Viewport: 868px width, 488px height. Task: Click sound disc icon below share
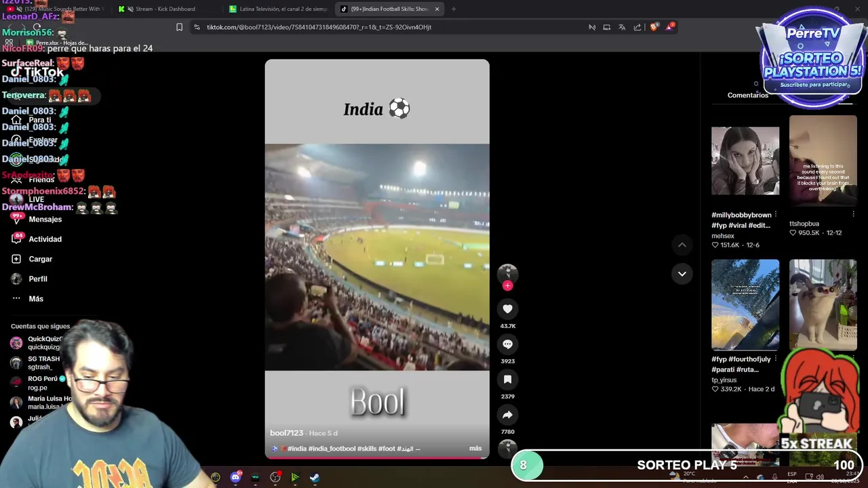tap(507, 447)
